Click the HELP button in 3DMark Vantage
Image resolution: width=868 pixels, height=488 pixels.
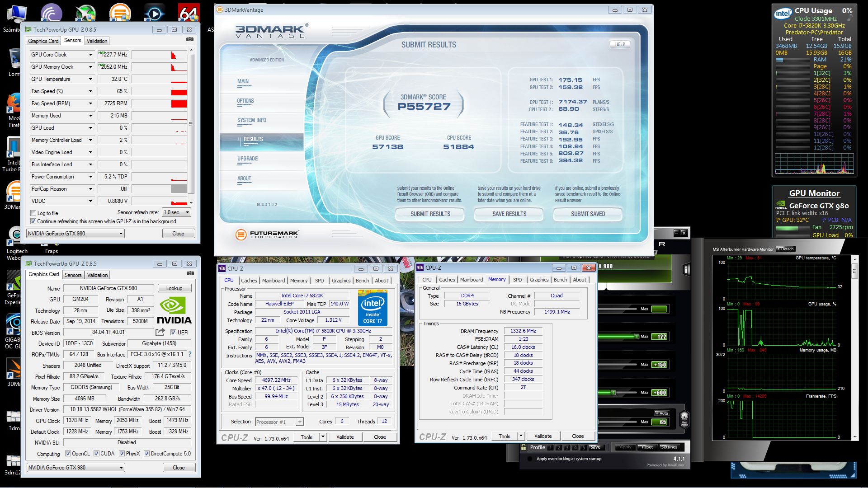point(620,44)
